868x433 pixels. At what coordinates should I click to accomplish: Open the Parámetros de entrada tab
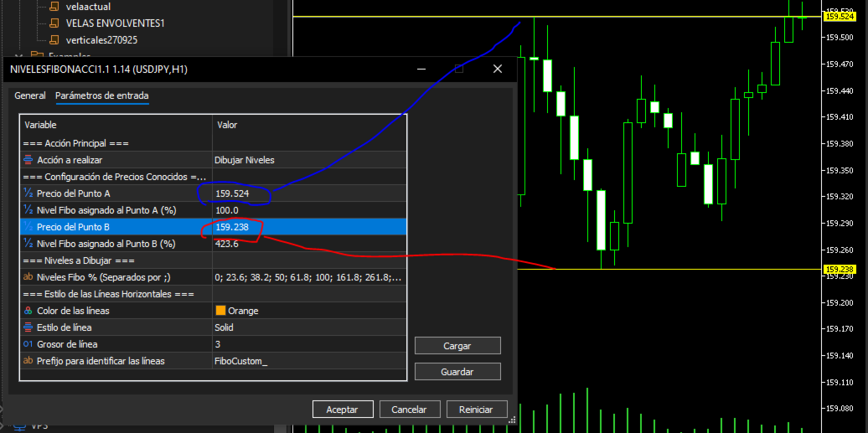click(x=102, y=95)
